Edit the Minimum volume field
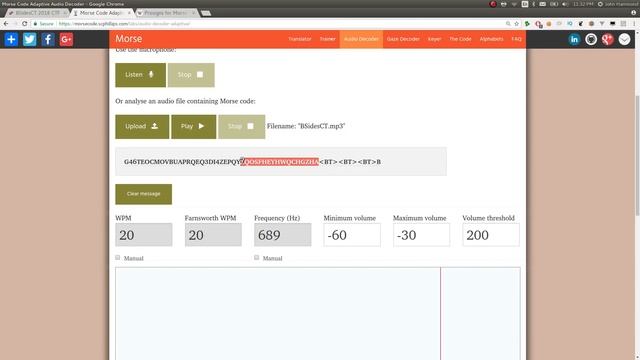The image size is (640, 360). pos(352,235)
